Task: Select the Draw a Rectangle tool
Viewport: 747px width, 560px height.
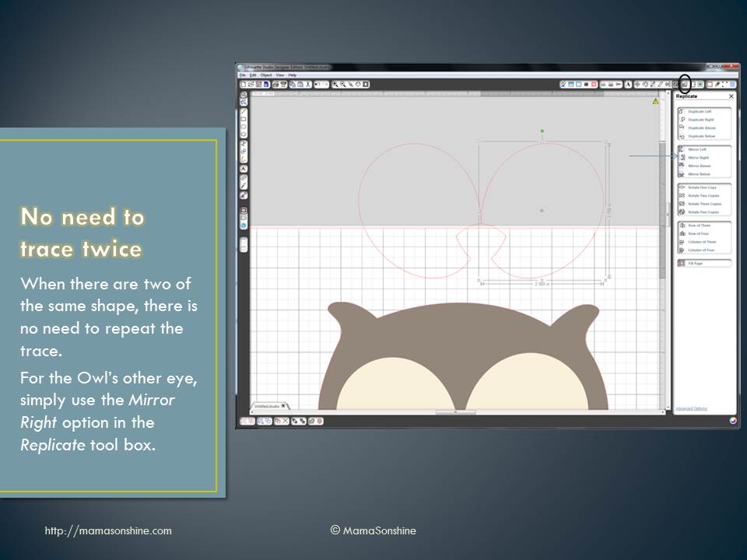Action: pyautogui.click(x=244, y=118)
